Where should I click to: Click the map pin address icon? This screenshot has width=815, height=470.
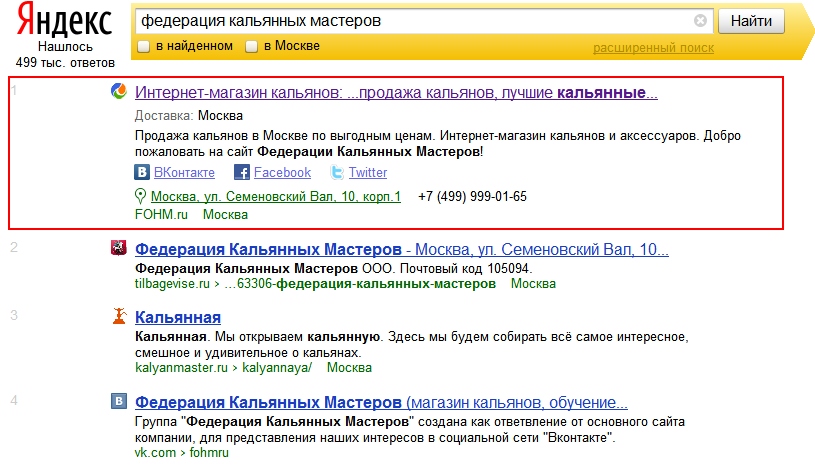click(140, 196)
